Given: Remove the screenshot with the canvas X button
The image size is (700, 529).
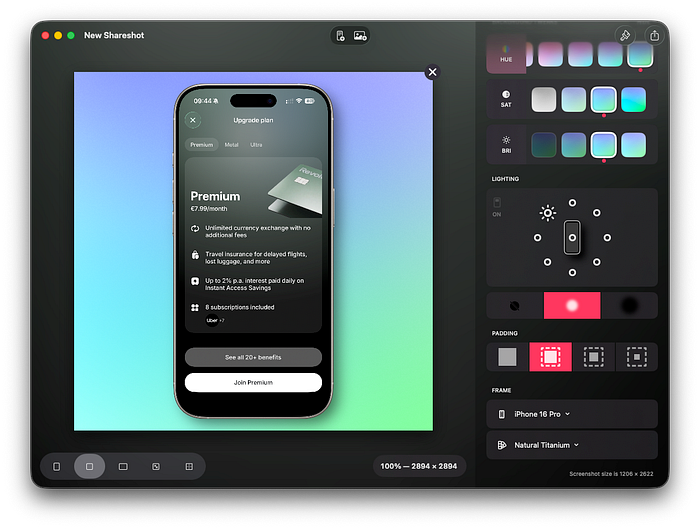Looking at the screenshot, I should pyautogui.click(x=432, y=72).
